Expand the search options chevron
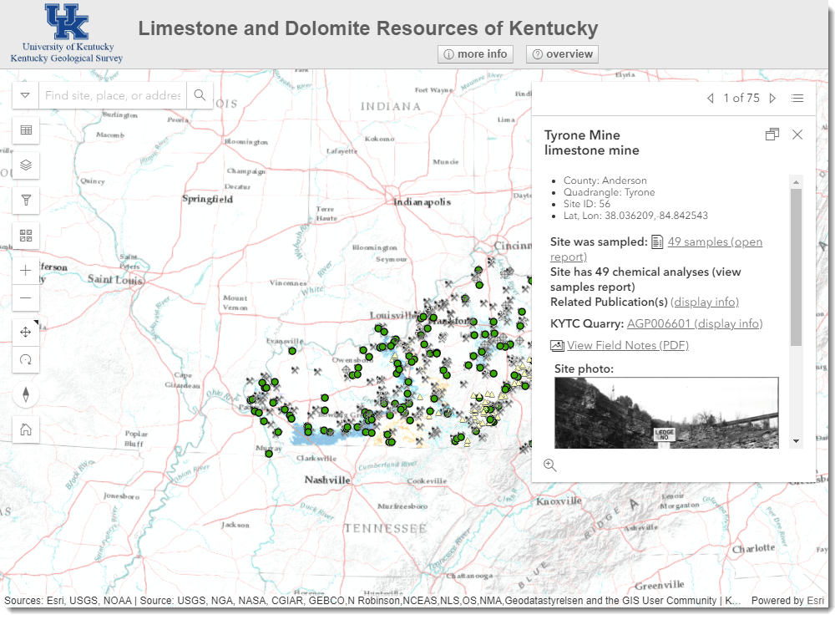The image size is (840, 620). (25, 94)
